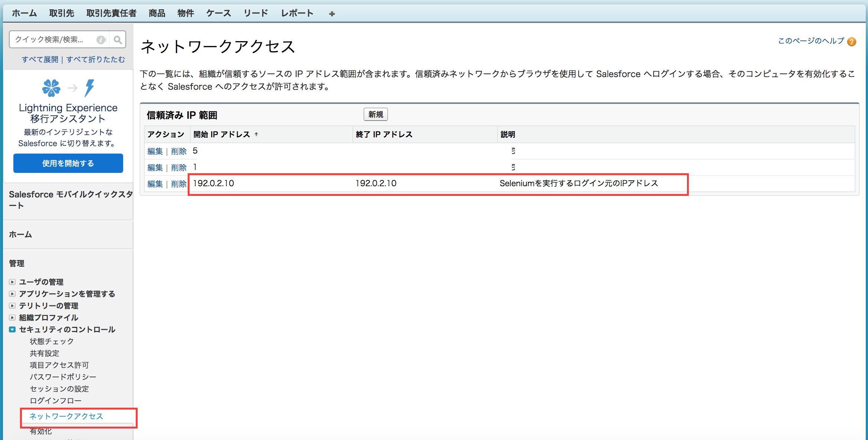The height and width of the screenshot is (440, 868).
Task: Go to the リード tab
Action: point(256,13)
